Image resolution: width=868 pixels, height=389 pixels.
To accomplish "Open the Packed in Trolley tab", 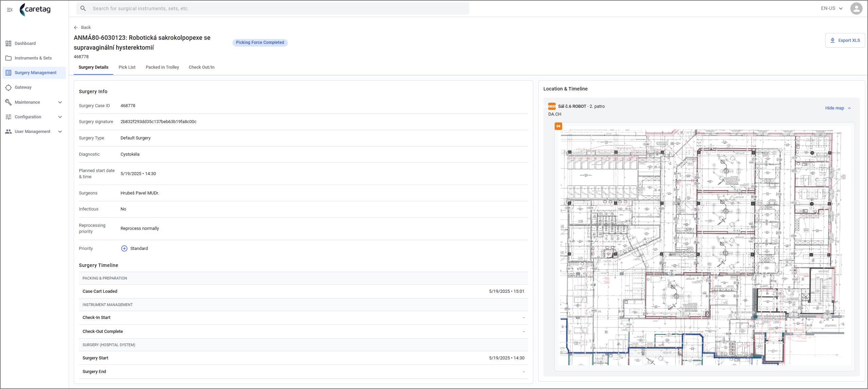I will [162, 67].
